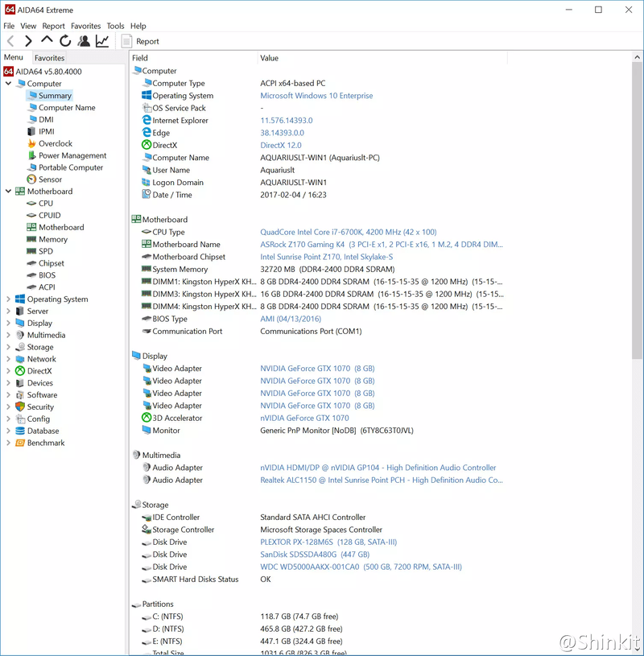Click the Report toolbar button
The width and height of the screenshot is (644, 656).
(x=140, y=41)
